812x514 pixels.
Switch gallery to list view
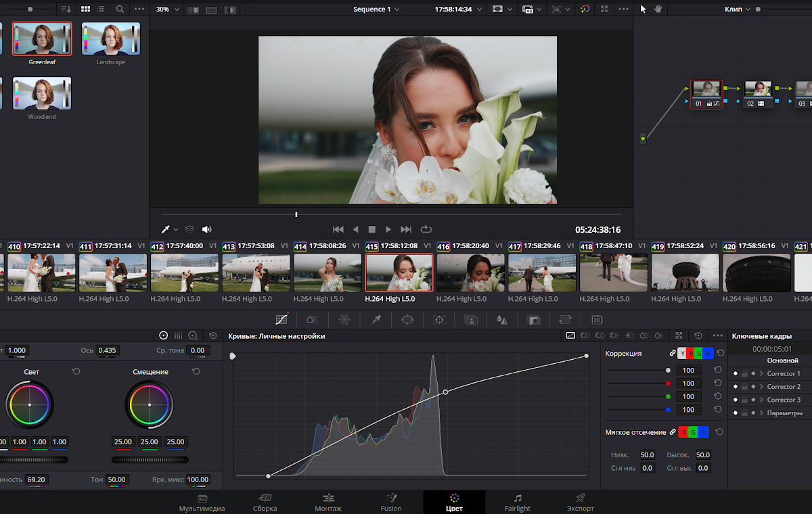(x=101, y=9)
